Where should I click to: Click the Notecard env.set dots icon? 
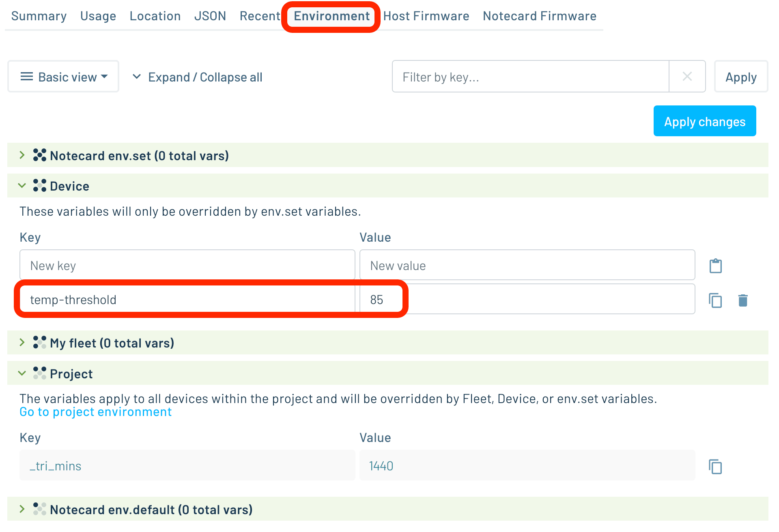tap(40, 155)
